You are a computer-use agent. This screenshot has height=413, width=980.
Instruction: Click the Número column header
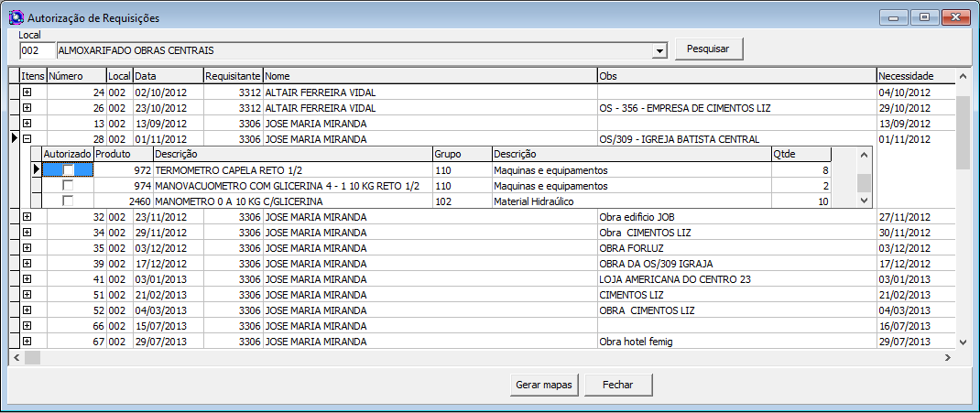click(x=76, y=76)
